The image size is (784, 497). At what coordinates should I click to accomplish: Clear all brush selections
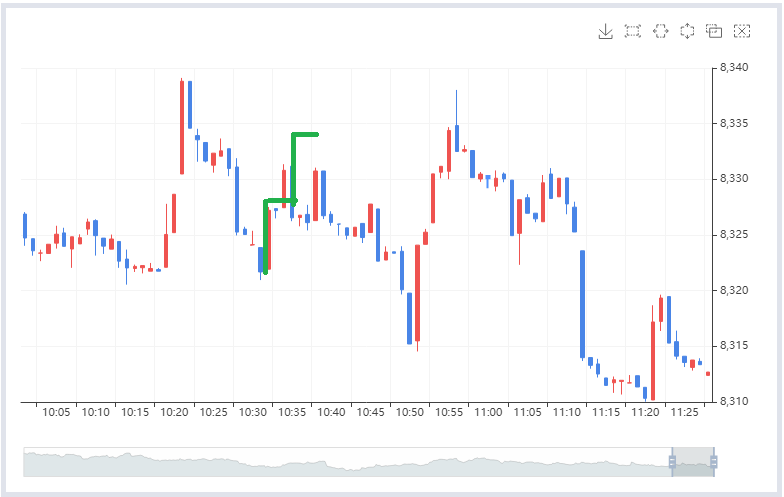742,32
